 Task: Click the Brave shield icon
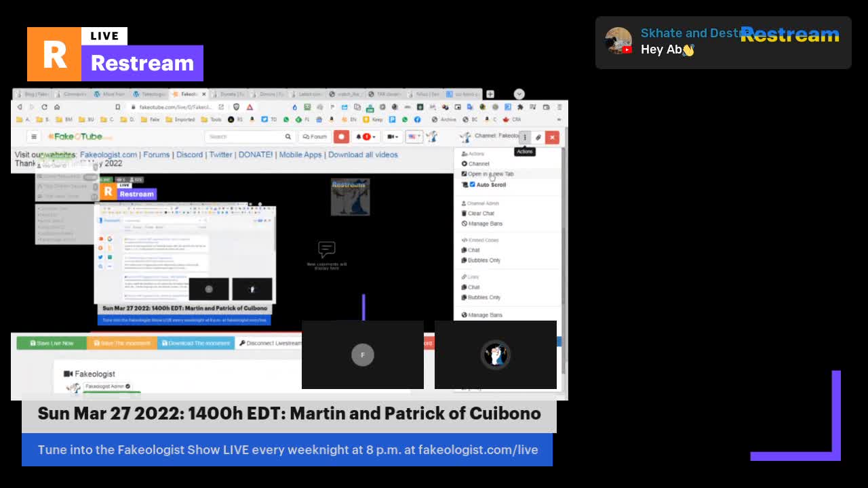pos(237,107)
